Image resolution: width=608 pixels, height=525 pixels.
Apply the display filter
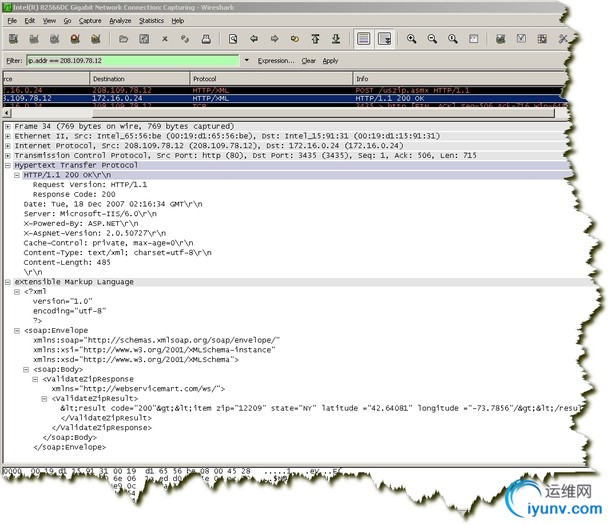(330, 60)
